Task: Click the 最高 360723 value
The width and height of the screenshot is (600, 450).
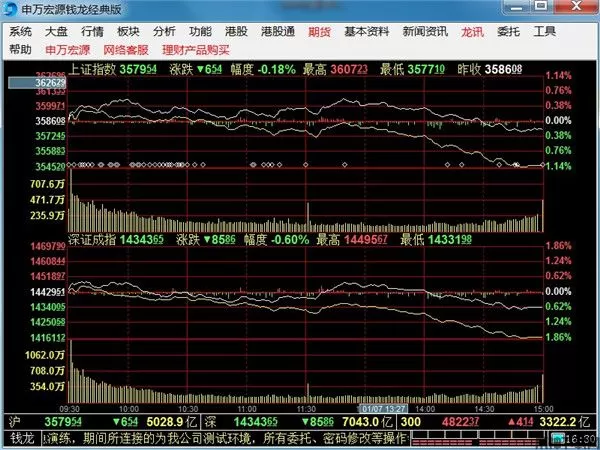Action: [x=349, y=69]
